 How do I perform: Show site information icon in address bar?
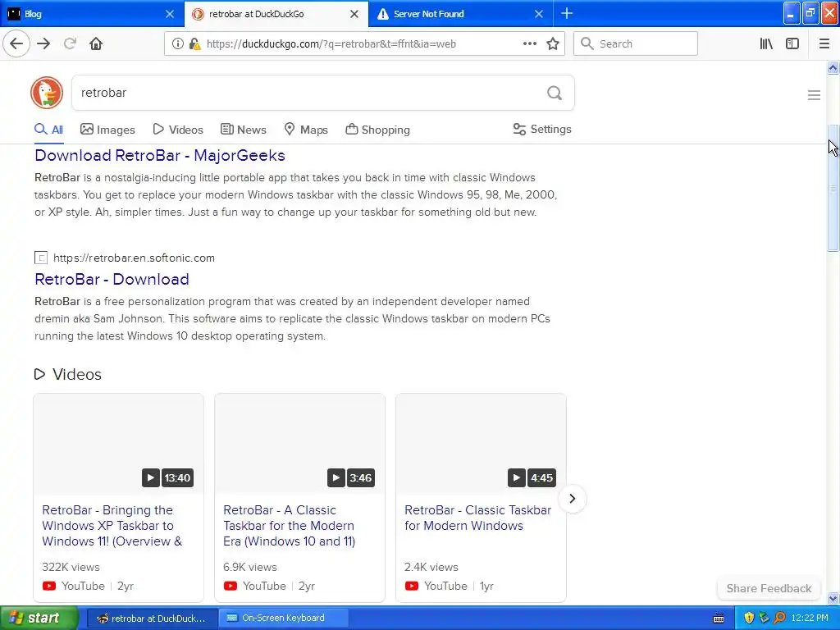177,44
